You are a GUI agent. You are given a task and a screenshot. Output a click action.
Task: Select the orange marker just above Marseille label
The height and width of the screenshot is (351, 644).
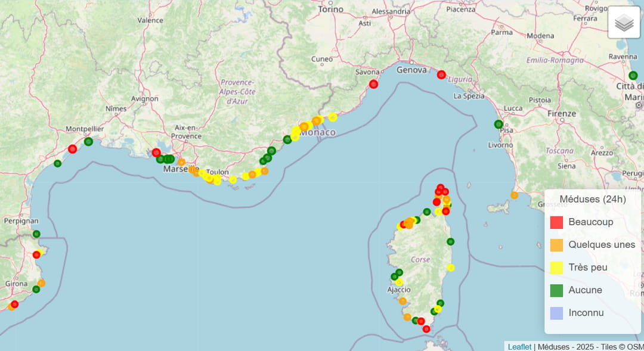181,162
